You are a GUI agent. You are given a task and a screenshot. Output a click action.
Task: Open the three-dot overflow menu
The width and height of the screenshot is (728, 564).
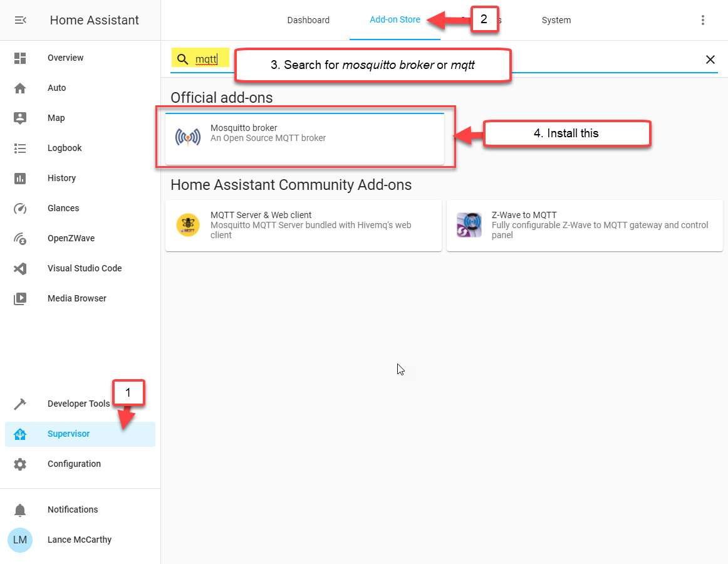[702, 20]
